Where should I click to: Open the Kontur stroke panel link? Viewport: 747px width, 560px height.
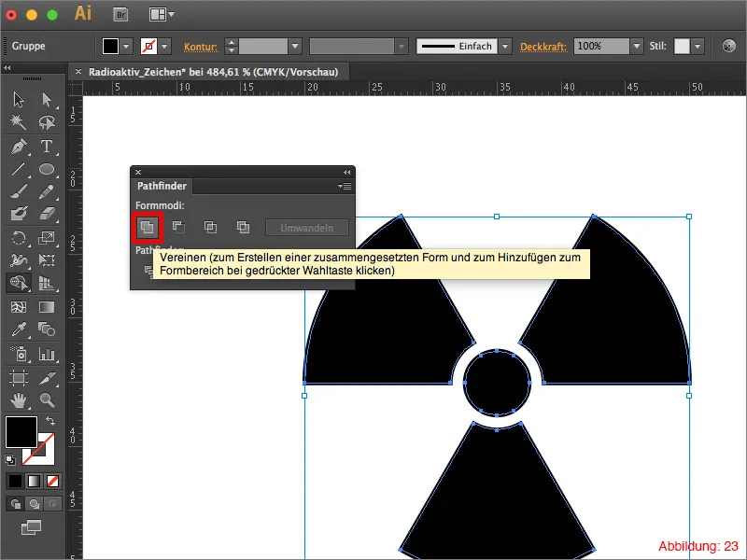pos(201,47)
